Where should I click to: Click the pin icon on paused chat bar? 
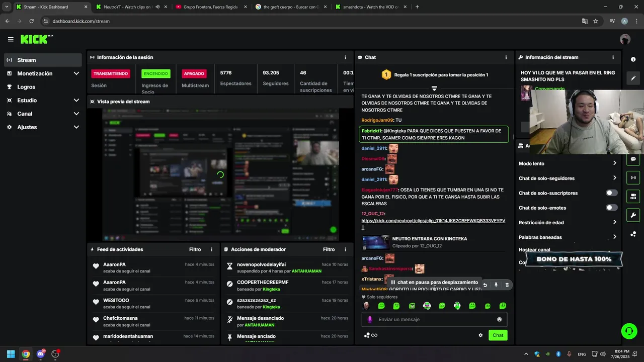tap(496, 285)
